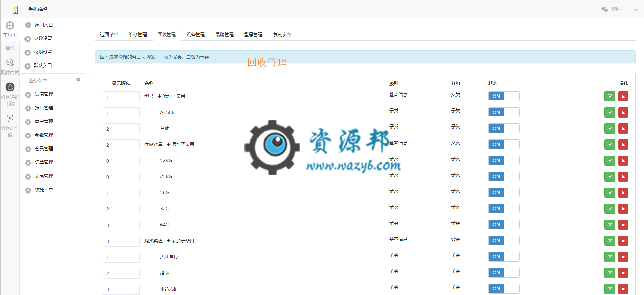Image resolution: width=644 pixels, height=295 pixels.
Task: Open 快捷下单 in the sidebar
Action: (x=44, y=190)
